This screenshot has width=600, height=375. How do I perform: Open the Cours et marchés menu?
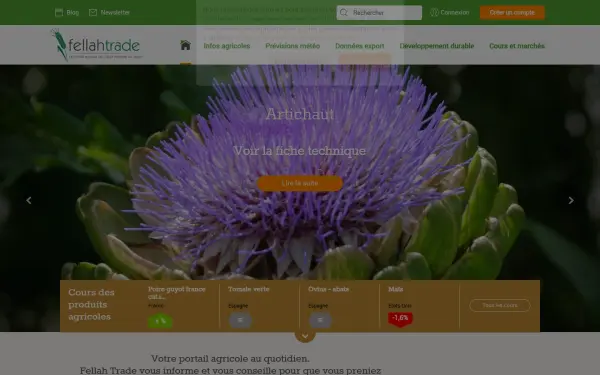point(517,46)
